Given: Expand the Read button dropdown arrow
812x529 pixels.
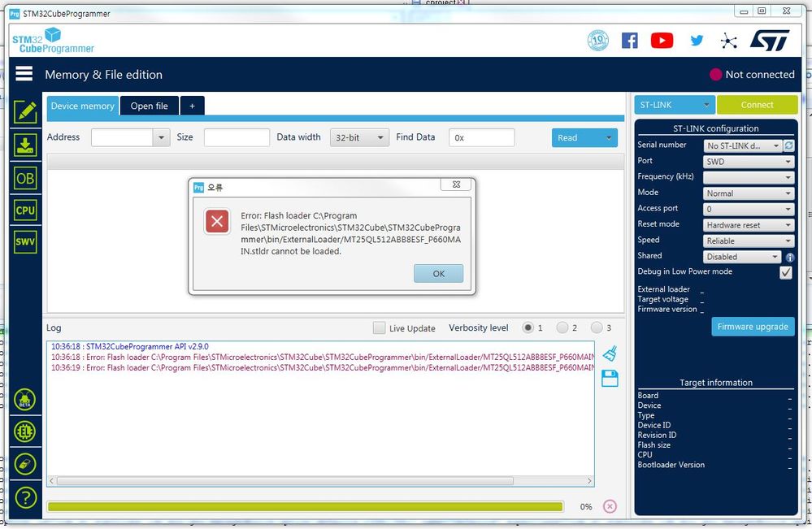Looking at the screenshot, I should click(609, 137).
